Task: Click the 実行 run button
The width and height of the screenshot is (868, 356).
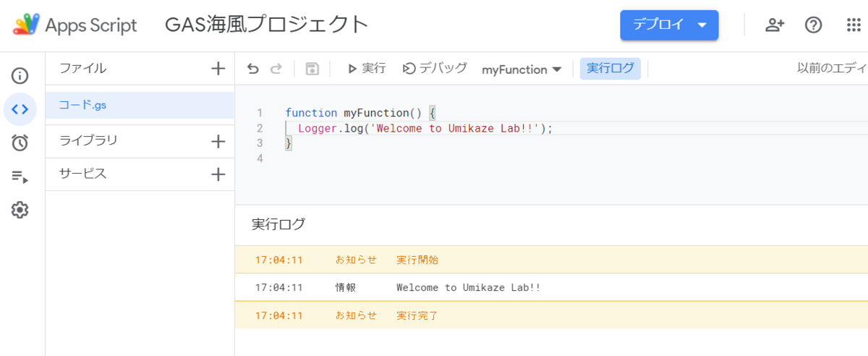Action: pyautogui.click(x=366, y=69)
